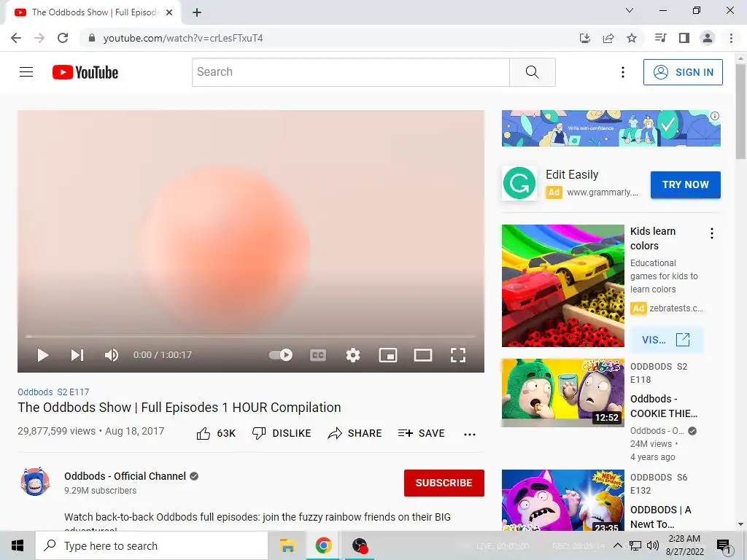747x560 pixels.
Task: Toggle the autoplay switch in player
Action: coord(281,355)
